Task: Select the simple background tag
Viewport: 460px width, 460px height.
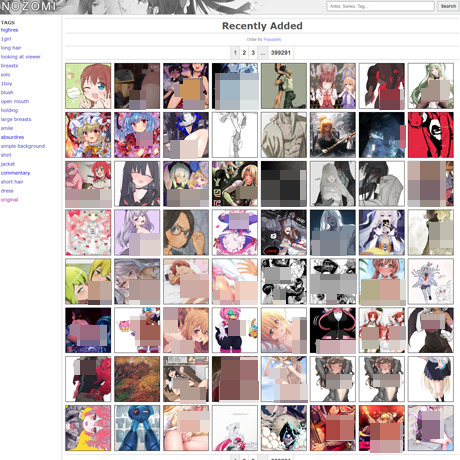Action: click(x=23, y=146)
